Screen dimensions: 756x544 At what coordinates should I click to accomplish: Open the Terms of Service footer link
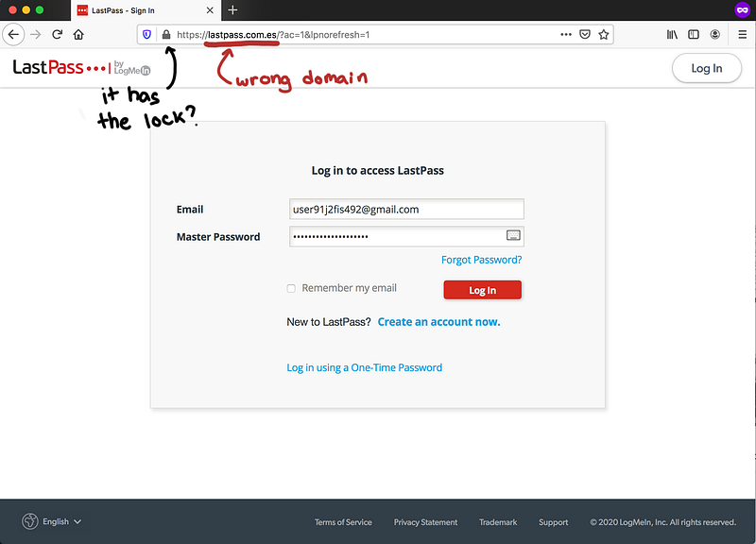[343, 522]
